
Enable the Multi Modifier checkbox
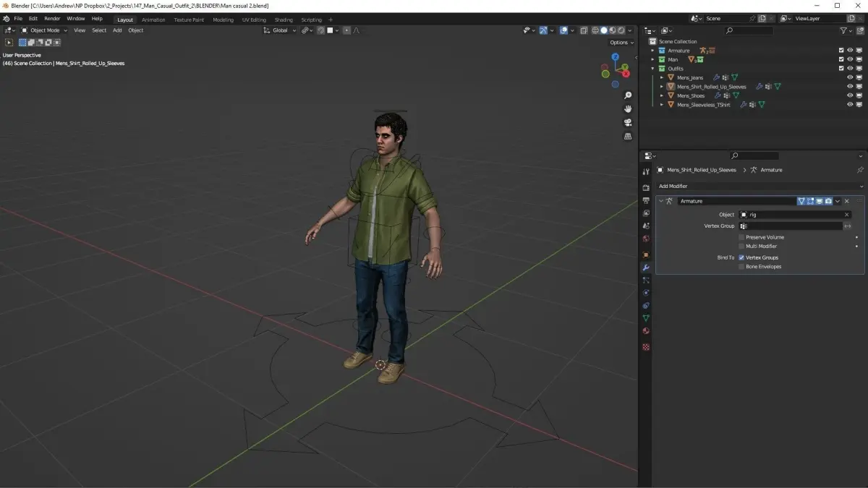click(x=741, y=247)
